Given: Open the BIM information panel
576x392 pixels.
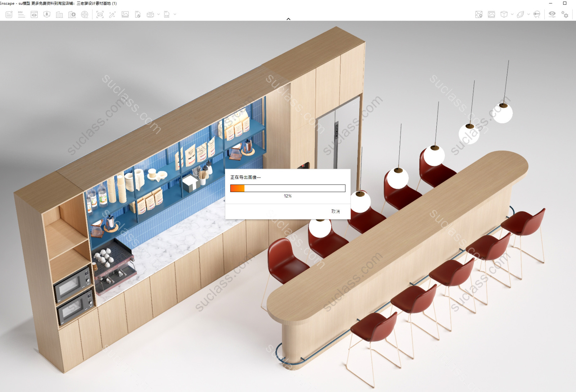Looking at the screenshot, I should (22, 14).
